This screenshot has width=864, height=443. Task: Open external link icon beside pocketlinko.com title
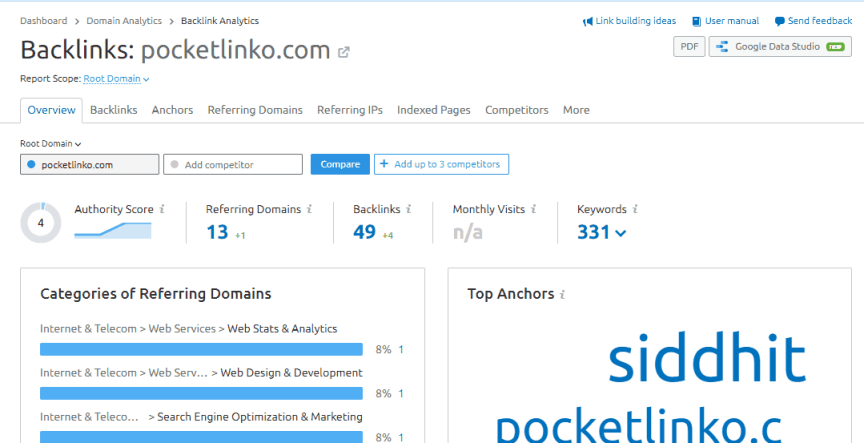[x=343, y=52]
